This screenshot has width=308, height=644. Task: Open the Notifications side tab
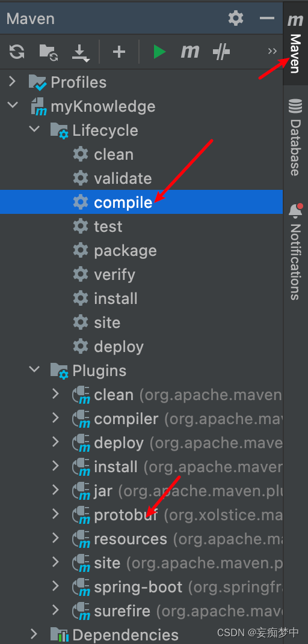pos(295,252)
